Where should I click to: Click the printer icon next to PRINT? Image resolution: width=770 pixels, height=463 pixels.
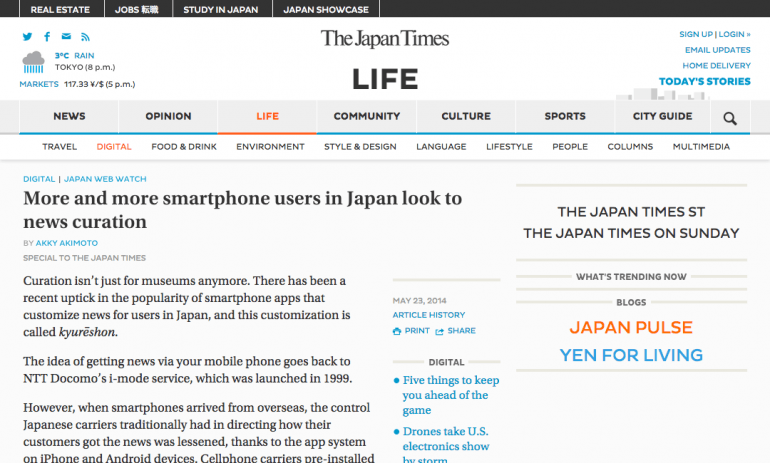coord(397,331)
